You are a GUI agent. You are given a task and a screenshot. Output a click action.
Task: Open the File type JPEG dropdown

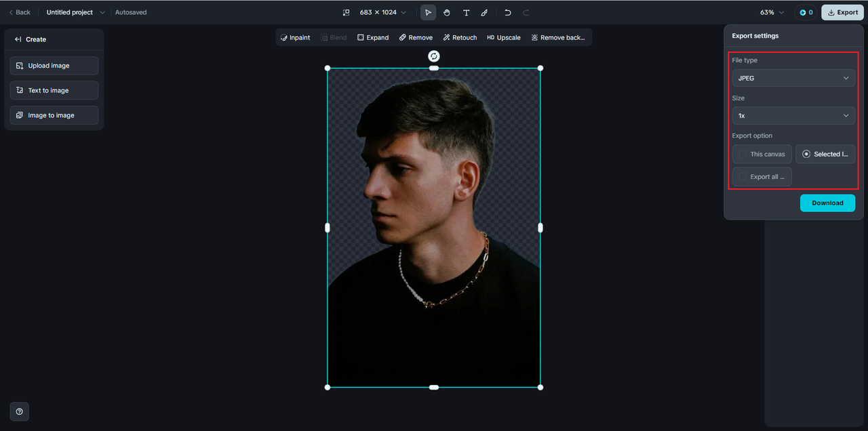tap(793, 78)
